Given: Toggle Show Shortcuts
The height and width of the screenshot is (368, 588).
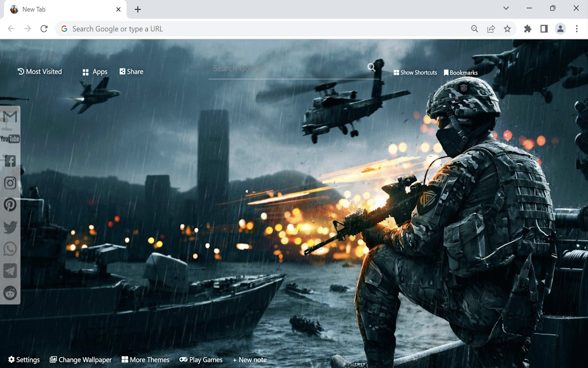Looking at the screenshot, I should [x=415, y=73].
